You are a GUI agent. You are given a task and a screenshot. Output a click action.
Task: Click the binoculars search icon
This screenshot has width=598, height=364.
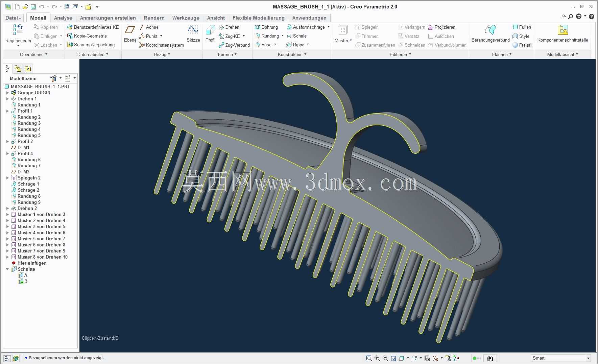pos(490,358)
